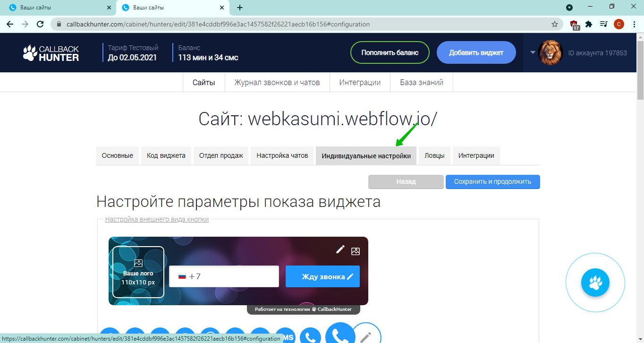Select the Russian flag country selector
Screen dimensions: 644x343
point(182,276)
